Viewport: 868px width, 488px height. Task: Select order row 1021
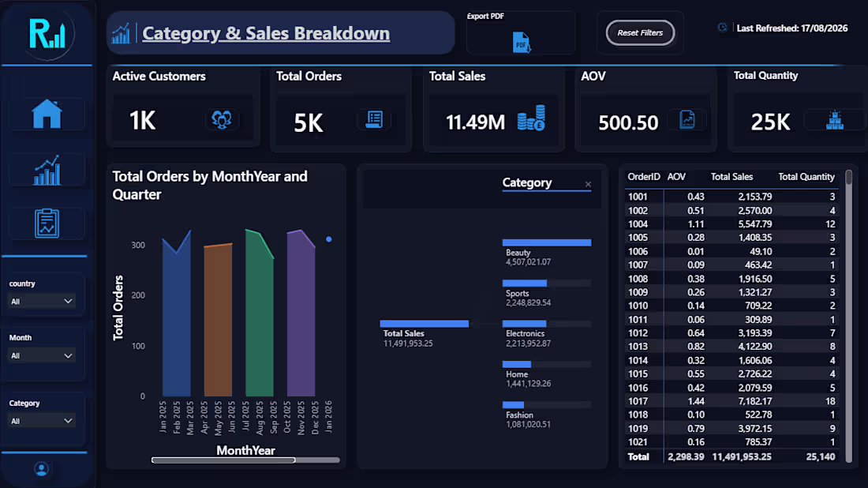[731, 442]
